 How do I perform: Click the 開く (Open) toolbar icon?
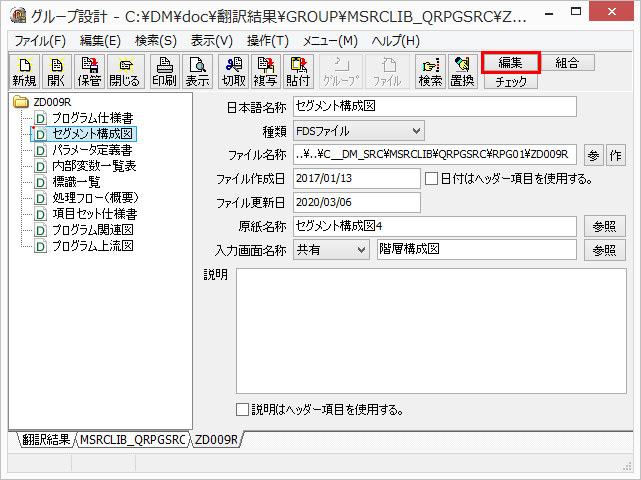pos(57,72)
